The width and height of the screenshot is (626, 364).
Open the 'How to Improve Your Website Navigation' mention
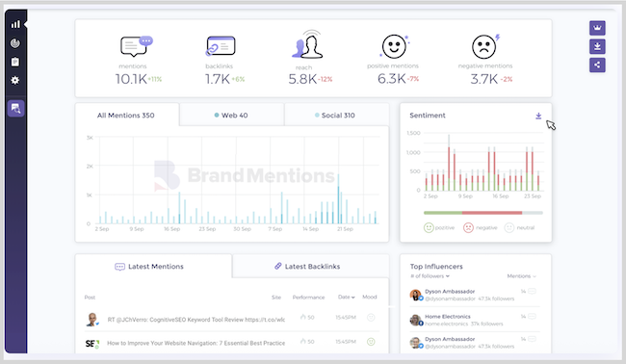click(196, 343)
